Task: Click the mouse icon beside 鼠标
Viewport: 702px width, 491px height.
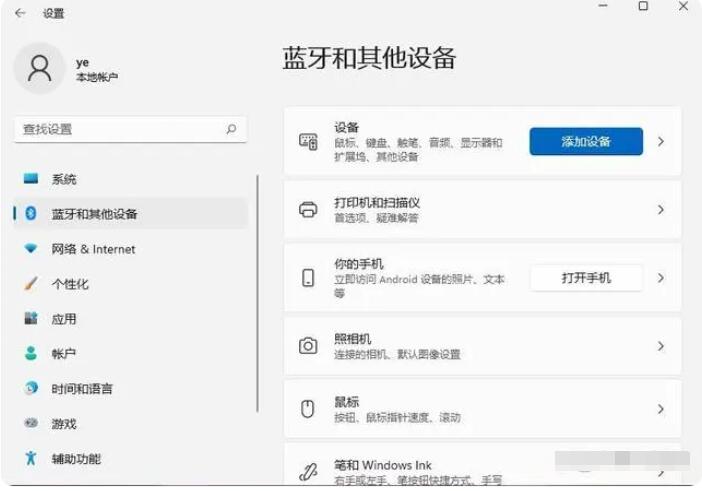Action: point(308,408)
